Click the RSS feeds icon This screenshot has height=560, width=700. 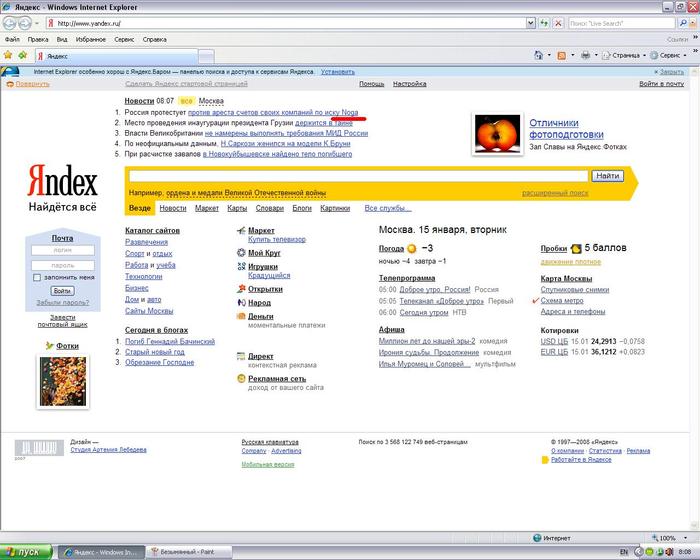pos(562,55)
